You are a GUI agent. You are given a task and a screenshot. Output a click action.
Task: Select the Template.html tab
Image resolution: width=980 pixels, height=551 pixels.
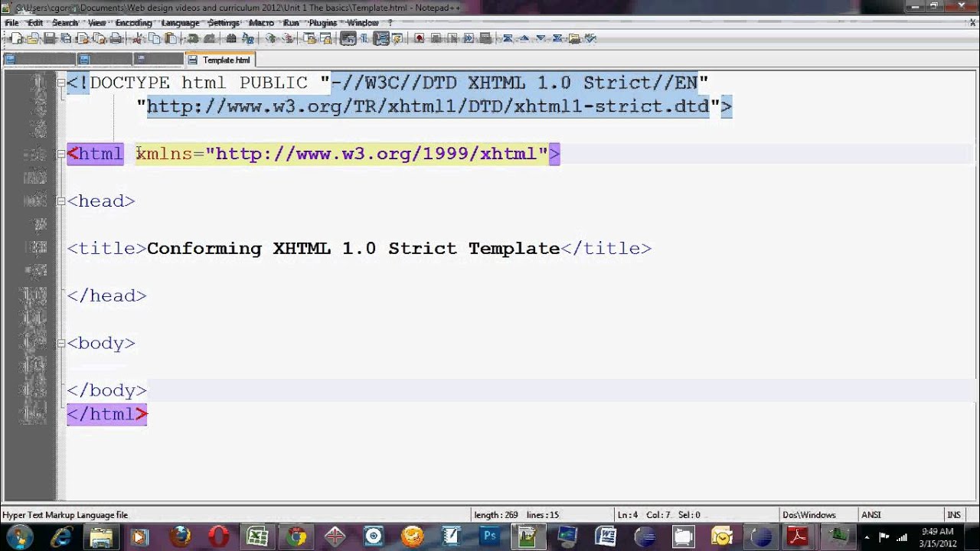tap(220, 60)
